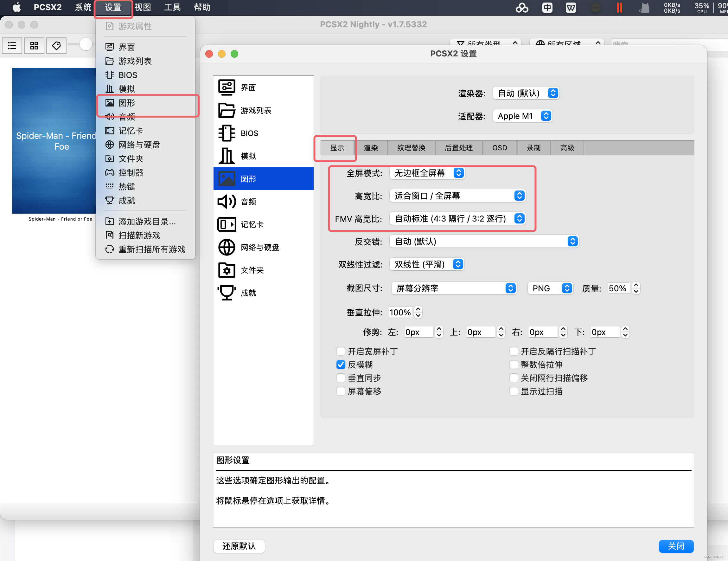Choose 控制器 from the 设置 menu
Image resolution: width=728 pixels, height=561 pixels.
[131, 172]
